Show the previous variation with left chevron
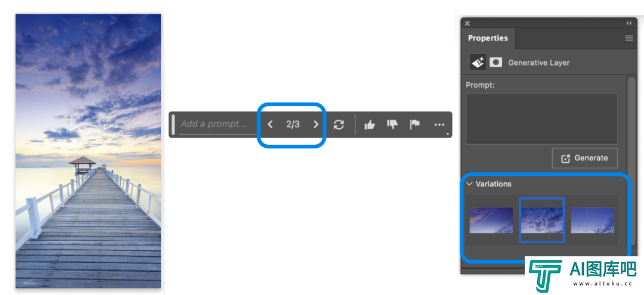Viewport: 644px width, 295px height. (270, 125)
